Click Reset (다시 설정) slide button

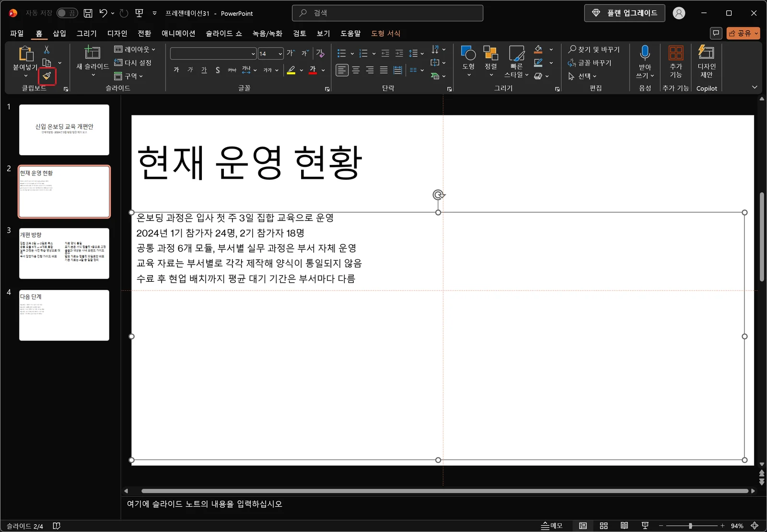[133, 63]
